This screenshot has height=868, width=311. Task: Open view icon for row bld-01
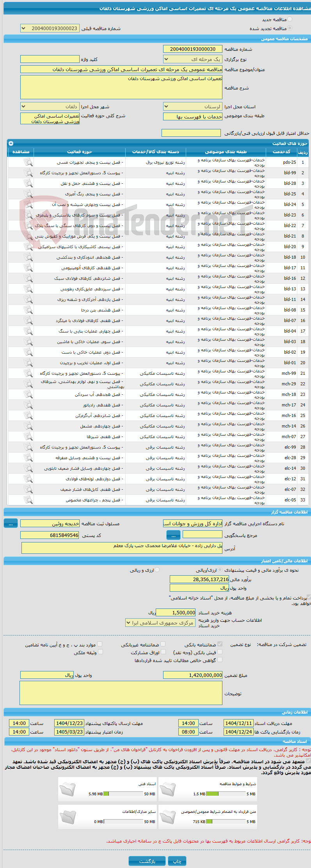pos(28,363)
